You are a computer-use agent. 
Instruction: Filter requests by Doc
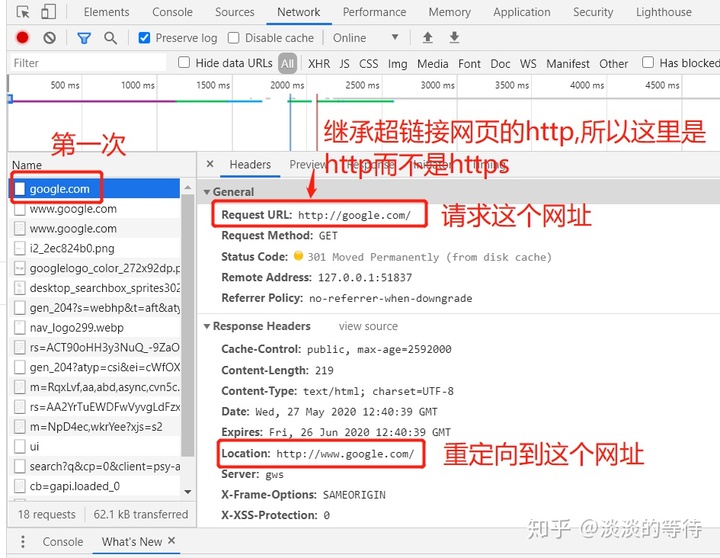tap(500, 63)
